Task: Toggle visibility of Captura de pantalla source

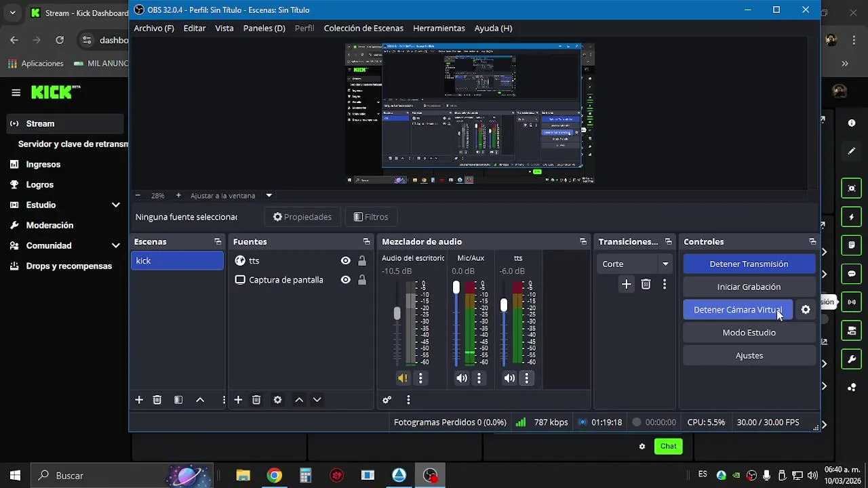Action: pos(346,280)
